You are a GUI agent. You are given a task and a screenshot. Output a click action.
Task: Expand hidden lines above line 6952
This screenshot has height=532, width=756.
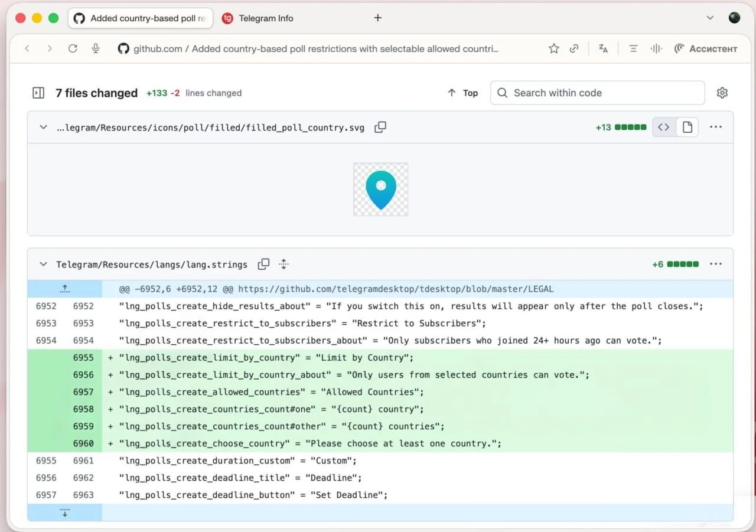coord(65,289)
